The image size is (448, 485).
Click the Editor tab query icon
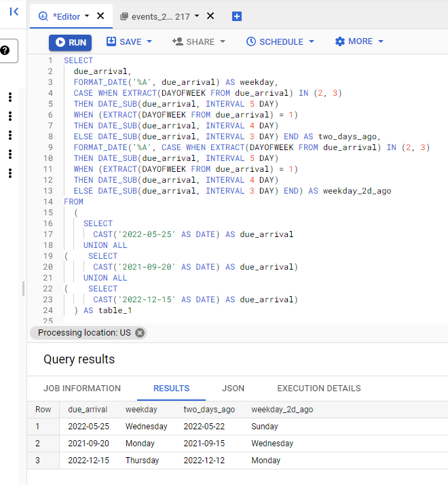(x=43, y=16)
